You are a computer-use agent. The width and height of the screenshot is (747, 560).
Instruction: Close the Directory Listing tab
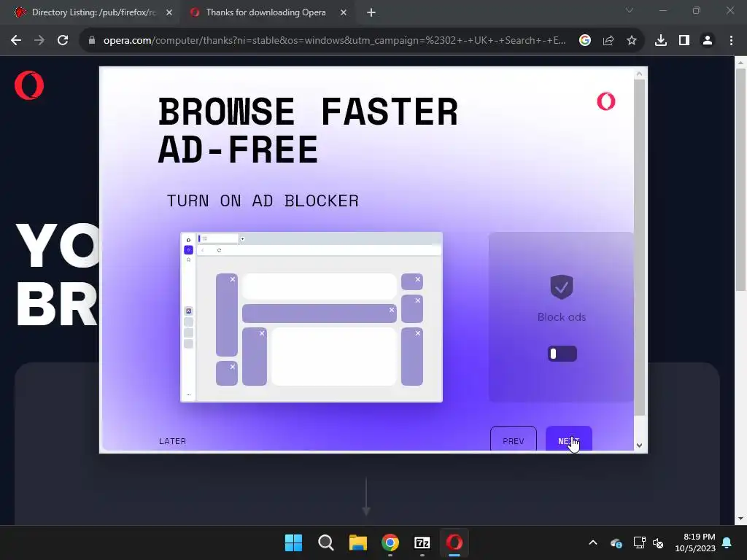[169, 12]
